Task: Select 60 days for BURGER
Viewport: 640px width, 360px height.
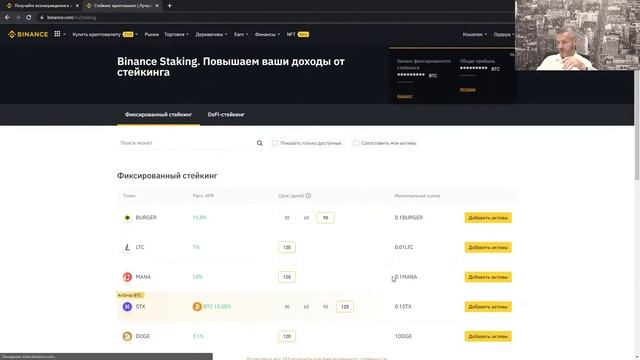Action: click(x=306, y=218)
